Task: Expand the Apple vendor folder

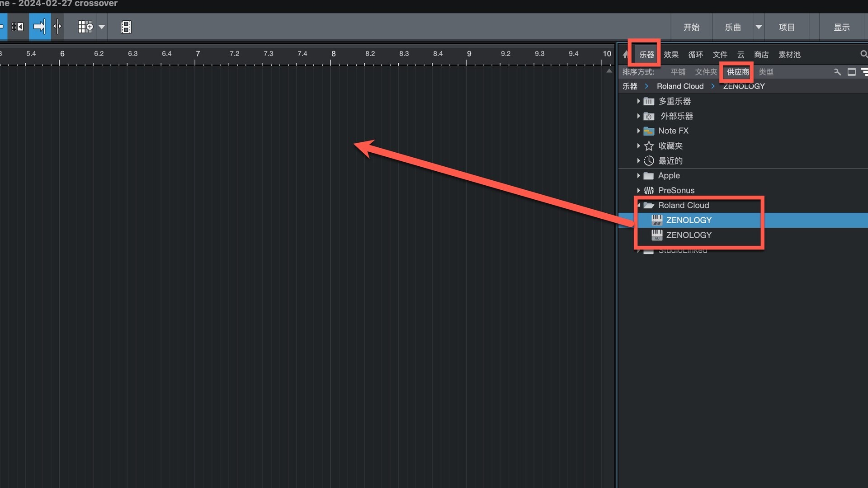Action: pos(638,176)
